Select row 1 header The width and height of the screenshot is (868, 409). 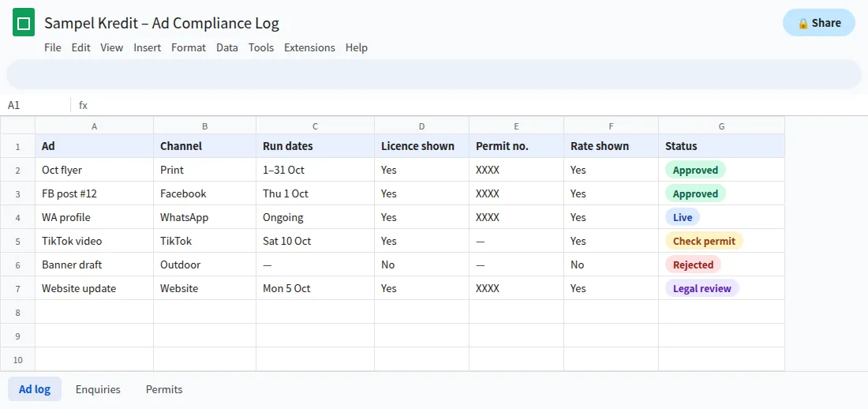click(x=17, y=146)
